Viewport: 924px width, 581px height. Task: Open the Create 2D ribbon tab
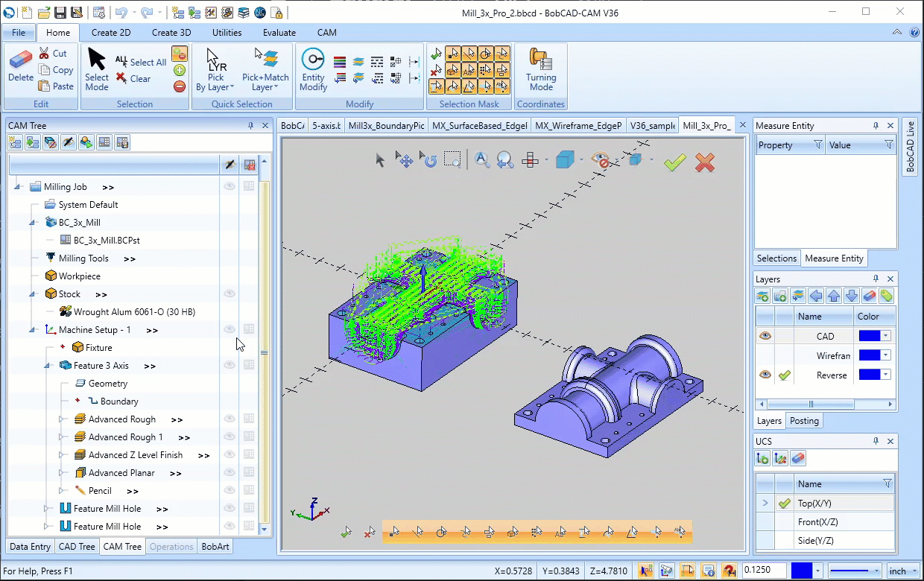(111, 33)
